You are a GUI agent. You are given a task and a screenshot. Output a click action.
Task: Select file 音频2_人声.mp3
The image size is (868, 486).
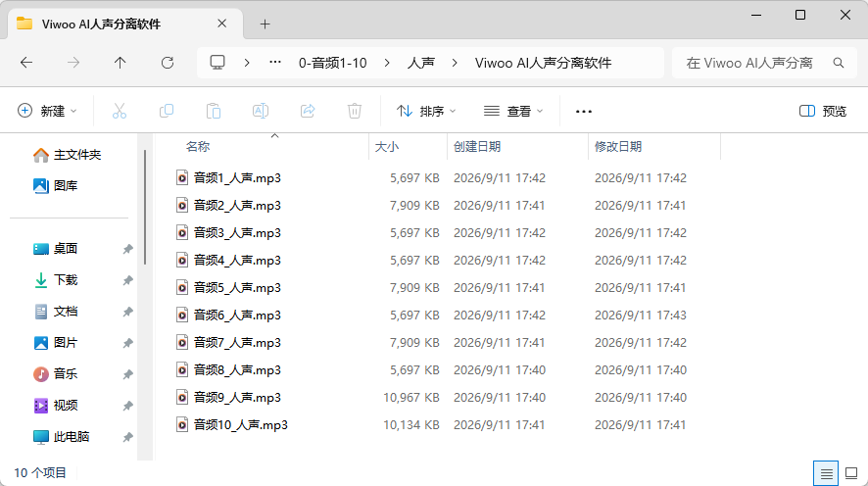237,206
